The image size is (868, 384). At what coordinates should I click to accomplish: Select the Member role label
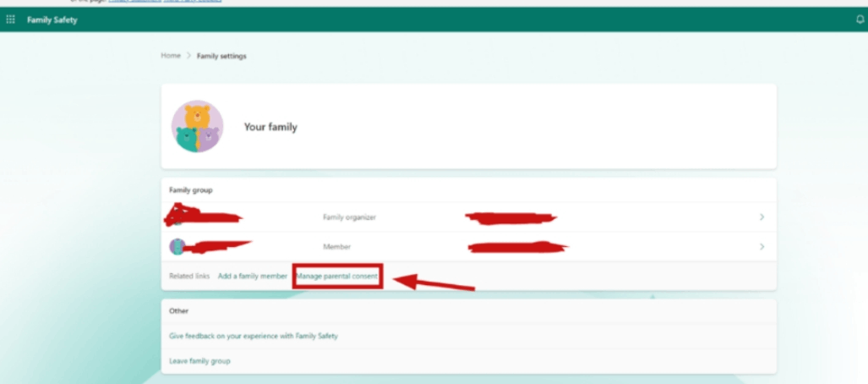(x=336, y=247)
